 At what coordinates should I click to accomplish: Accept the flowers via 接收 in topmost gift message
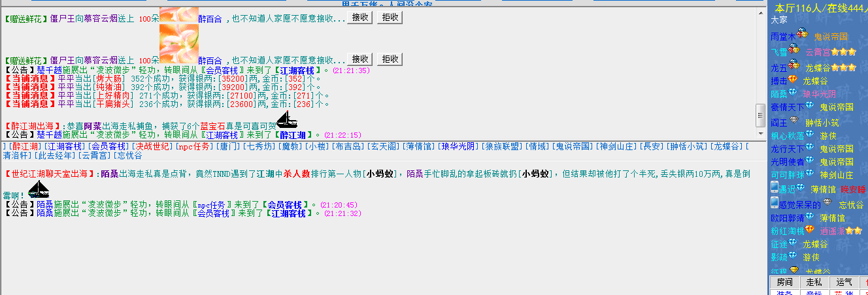click(x=359, y=18)
